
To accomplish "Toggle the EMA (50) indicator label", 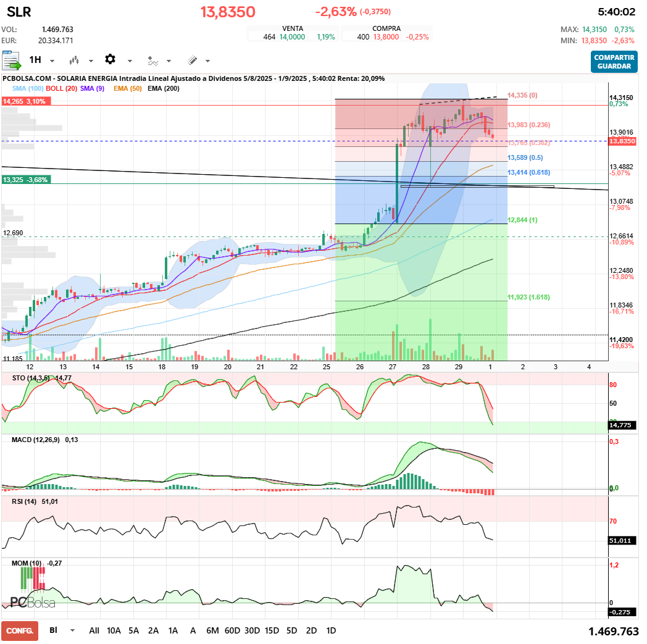I will pos(128,88).
